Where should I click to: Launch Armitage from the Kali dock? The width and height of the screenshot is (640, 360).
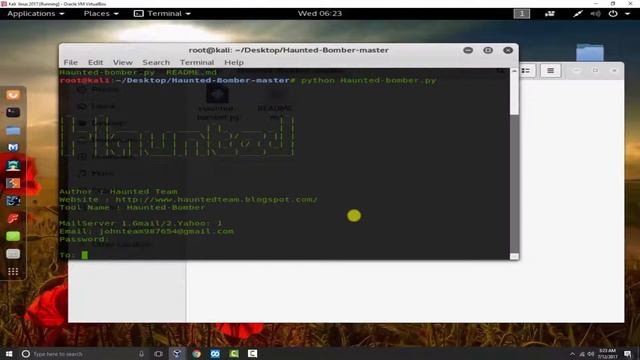[x=13, y=165]
